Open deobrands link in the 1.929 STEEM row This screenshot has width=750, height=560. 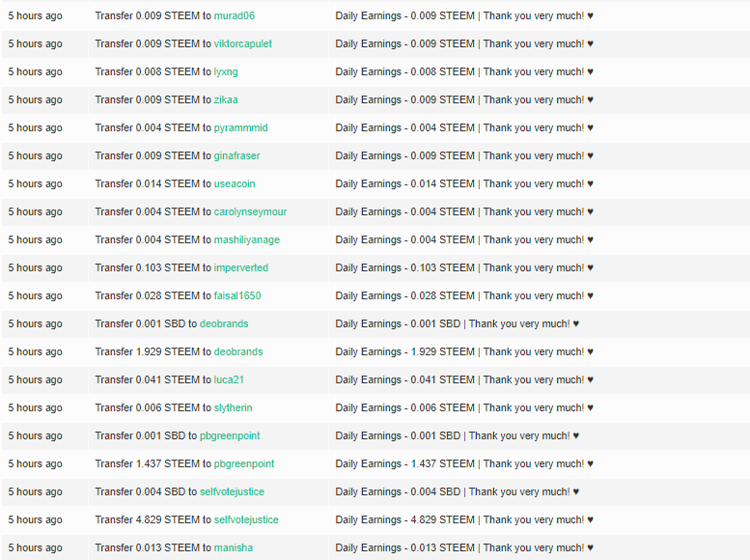pyautogui.click(x=238, y=351)
